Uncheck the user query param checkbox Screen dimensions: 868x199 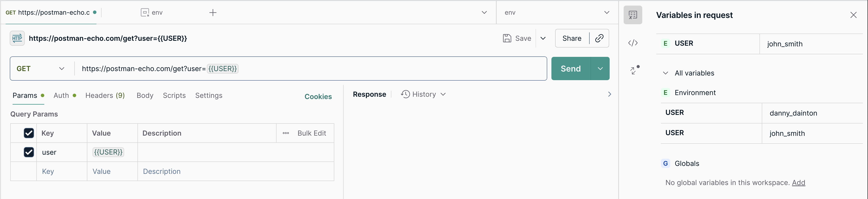[x=29, y=152]
